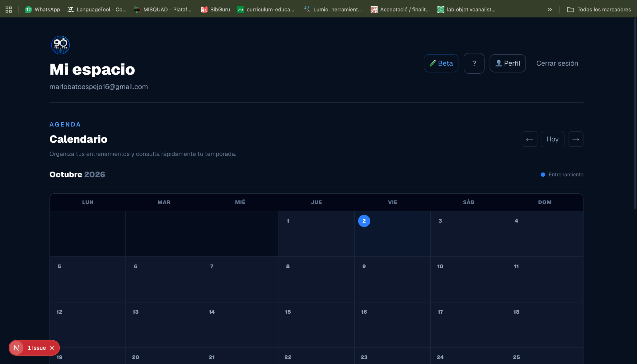Select October 3 in the calendar
Image resolution: width=637 pixels, height=364 pixels.
468,234
